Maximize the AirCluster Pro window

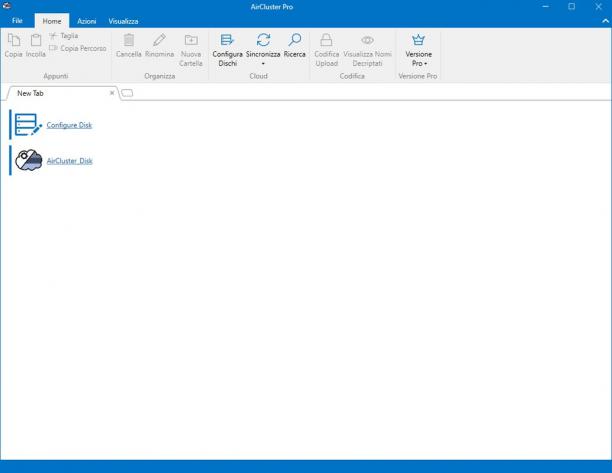[571, 6]
